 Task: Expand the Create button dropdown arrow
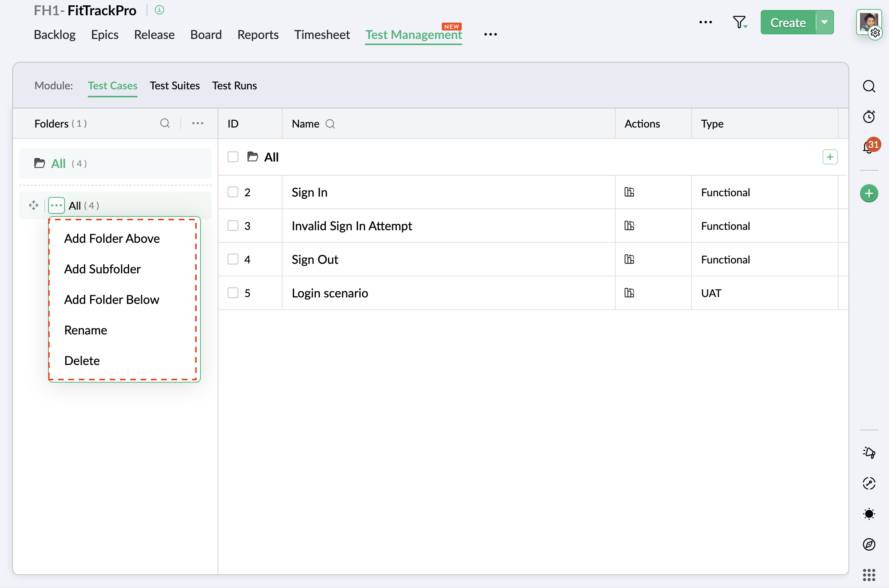tap(825, 22)
